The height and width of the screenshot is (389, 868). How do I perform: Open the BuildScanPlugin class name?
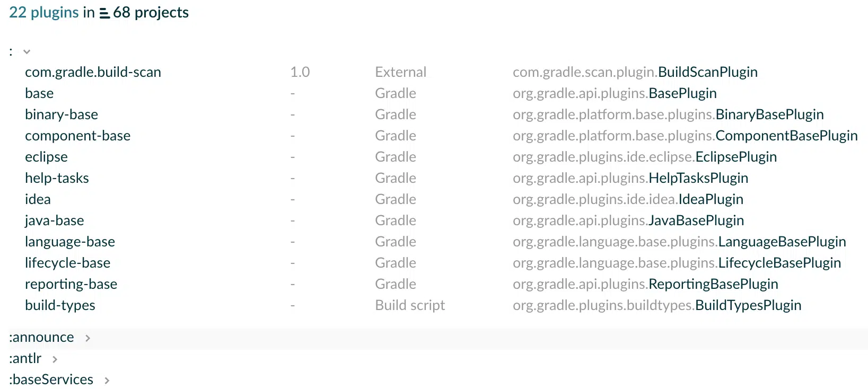[x=708, y=72]
